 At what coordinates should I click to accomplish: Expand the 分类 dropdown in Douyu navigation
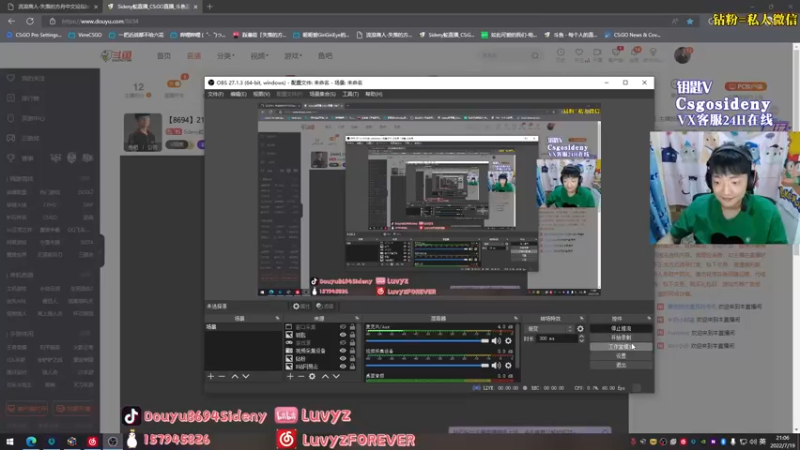[225, 56]
